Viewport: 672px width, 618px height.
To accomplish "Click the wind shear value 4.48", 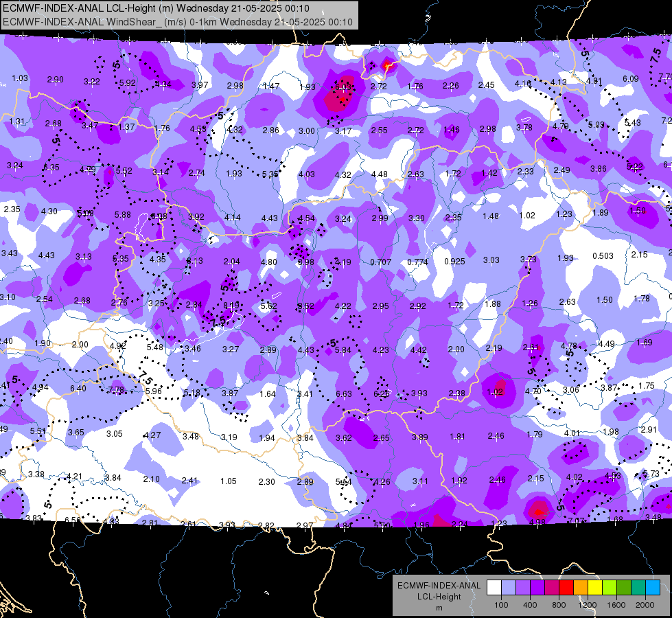I will click(380, 174).
